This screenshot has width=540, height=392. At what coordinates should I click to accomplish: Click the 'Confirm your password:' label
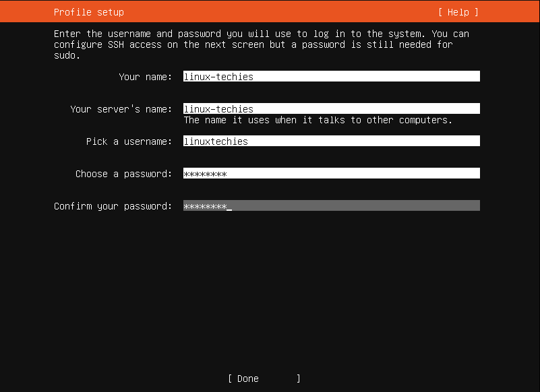113,206
